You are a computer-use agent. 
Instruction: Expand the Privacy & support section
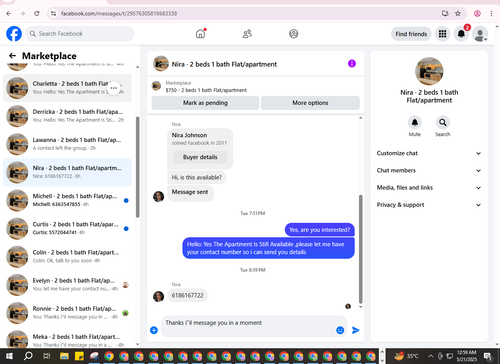tap(429, 205)
